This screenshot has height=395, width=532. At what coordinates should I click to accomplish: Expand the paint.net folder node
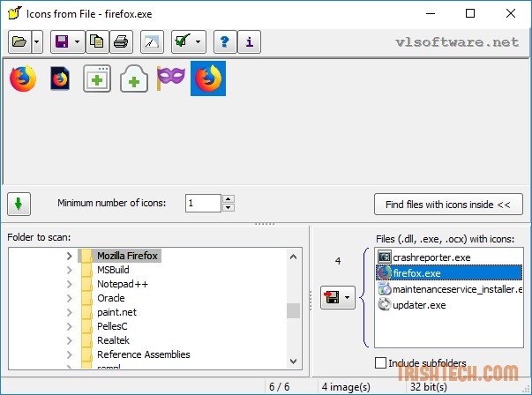tap(69, 312)
